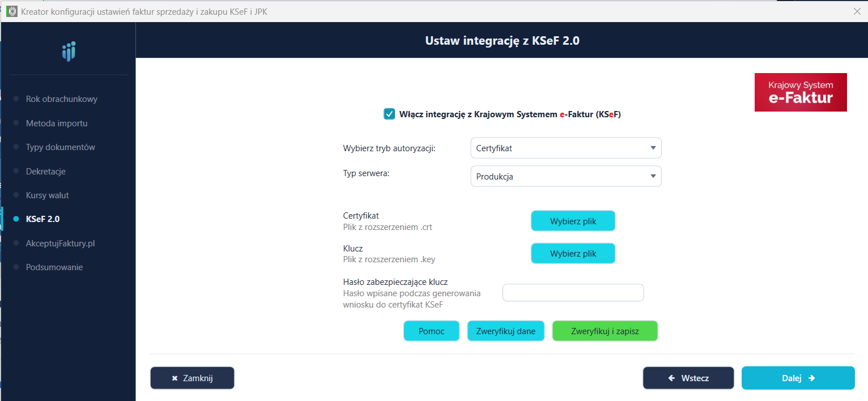
Task: Click the Certyfikat label text
Action: click(361, 216)
